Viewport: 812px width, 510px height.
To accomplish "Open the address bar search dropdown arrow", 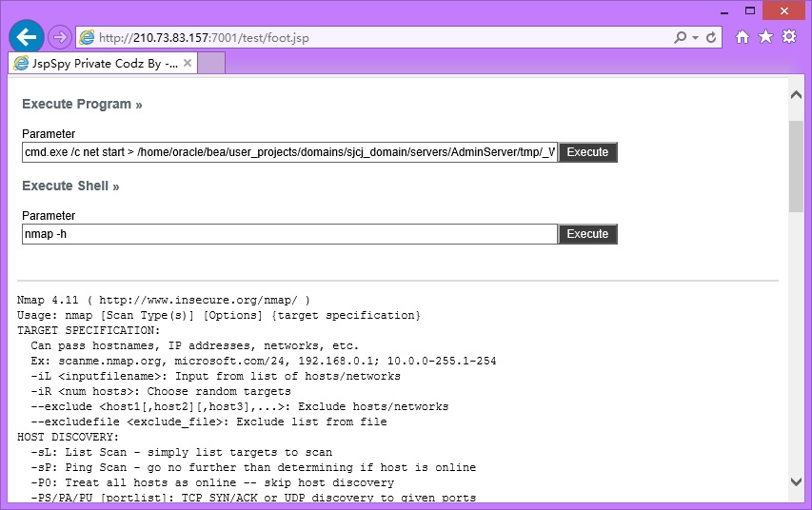I will pyautogui.click(x=696, y=38).
